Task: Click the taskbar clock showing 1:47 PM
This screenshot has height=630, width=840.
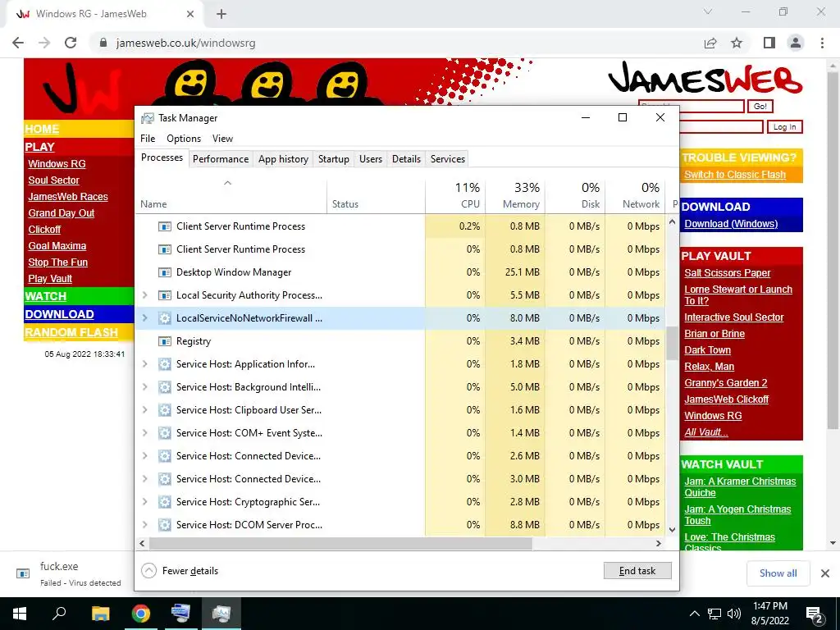Action: coord(769,614)
